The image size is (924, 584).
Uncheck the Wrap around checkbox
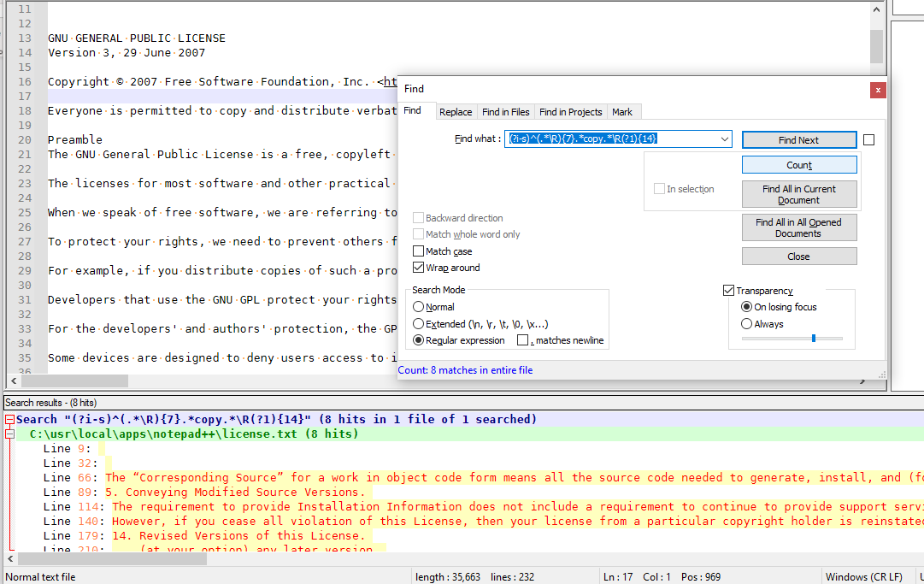tap(418, 268)
